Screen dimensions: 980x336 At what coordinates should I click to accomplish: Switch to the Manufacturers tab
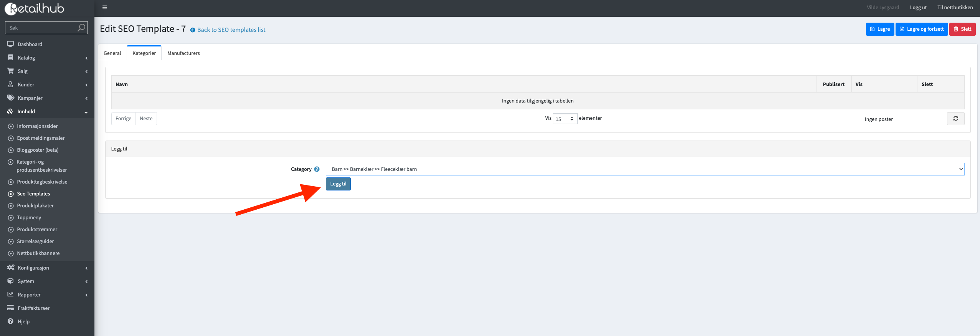[x=183, y=53]
